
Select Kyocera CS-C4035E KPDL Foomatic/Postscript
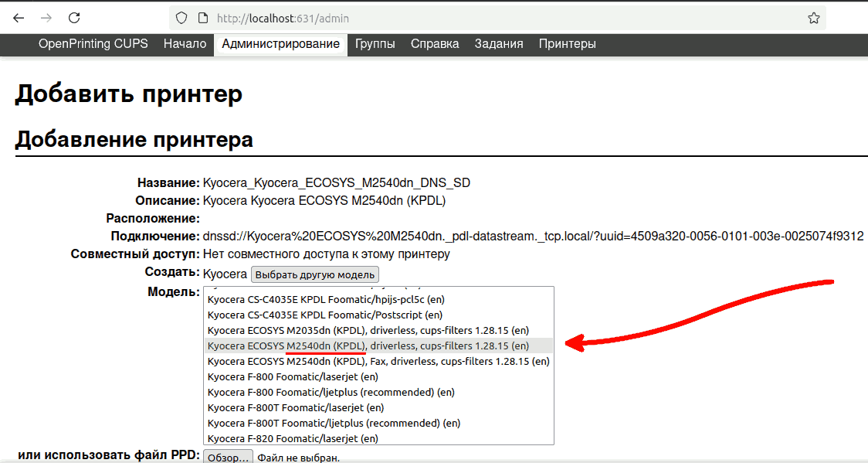click(x=378, y=315)
